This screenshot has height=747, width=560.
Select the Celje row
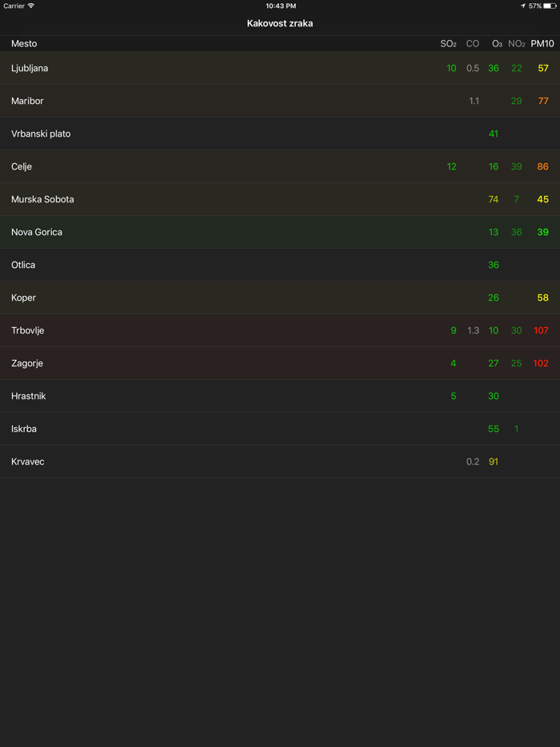coord(280,167)
